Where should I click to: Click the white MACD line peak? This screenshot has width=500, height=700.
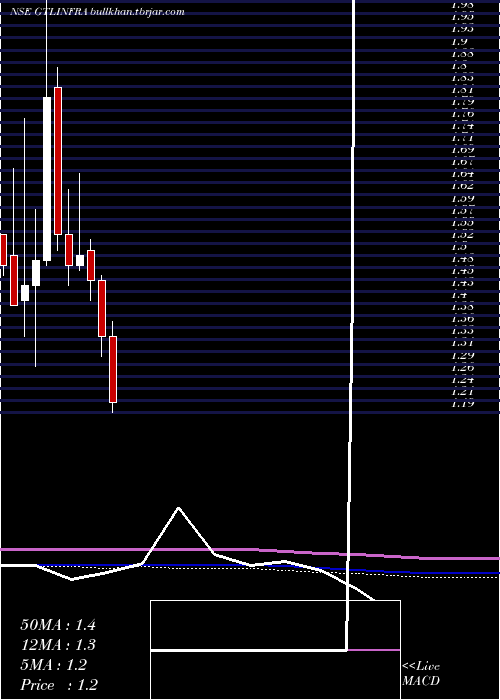[x=179, y=508]
